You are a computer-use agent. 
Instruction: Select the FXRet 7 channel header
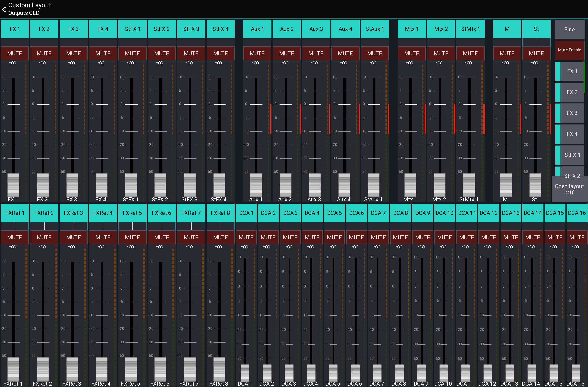pos(191,213)
